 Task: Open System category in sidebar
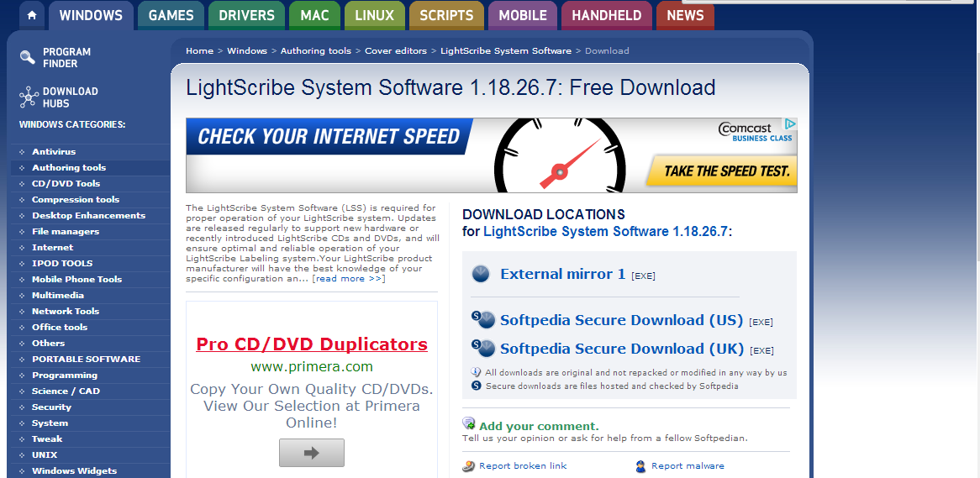coord(50,423)
